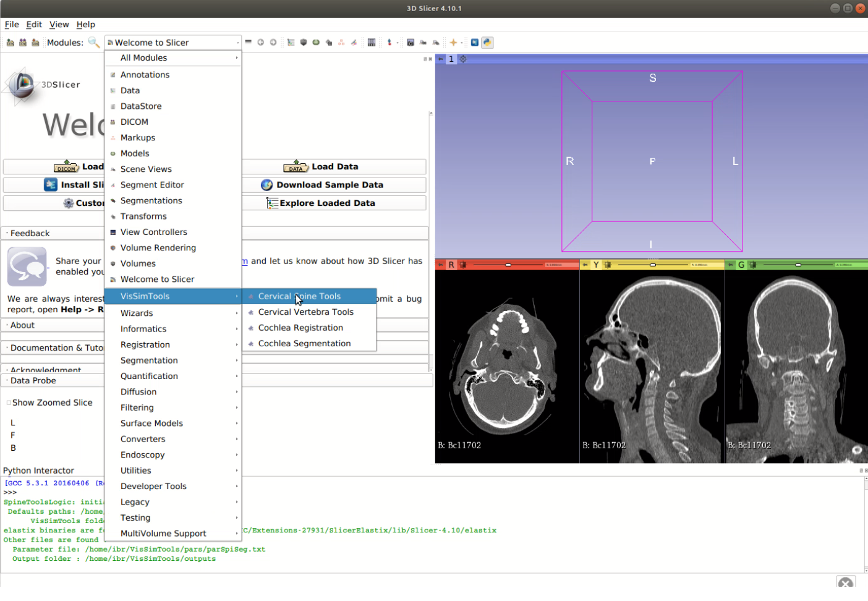This screenshot has width=868, height=601.
Task: Click the Explore Loaded Data button
Action: point(326,203)
